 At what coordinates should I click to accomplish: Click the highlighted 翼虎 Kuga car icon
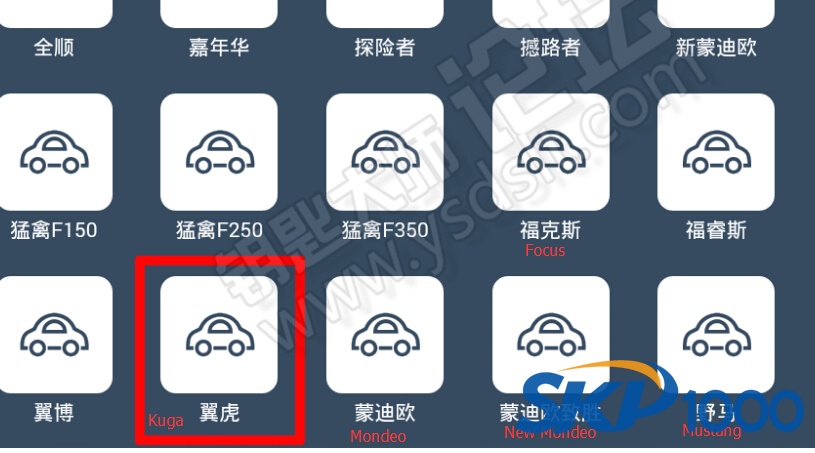tap(219, 335)
